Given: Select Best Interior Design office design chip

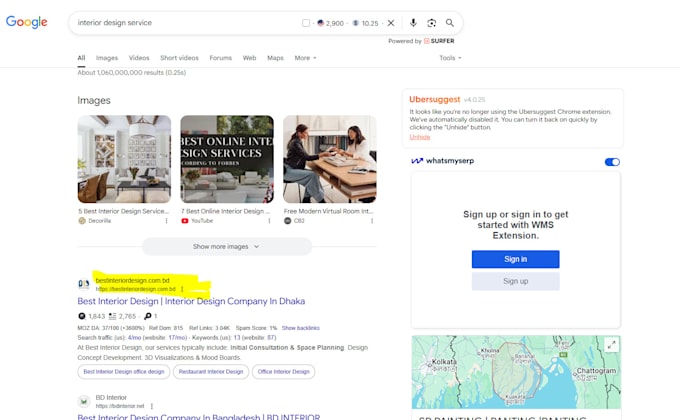Looking at the screenshot, I should pyautogui.click(x=124, y=372).
